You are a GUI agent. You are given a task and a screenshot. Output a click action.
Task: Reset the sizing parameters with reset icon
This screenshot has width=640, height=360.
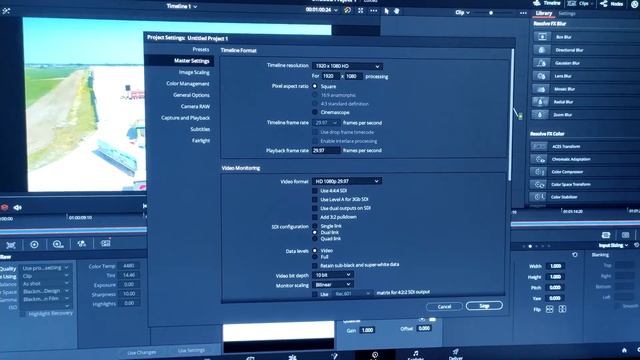point(575,255)
